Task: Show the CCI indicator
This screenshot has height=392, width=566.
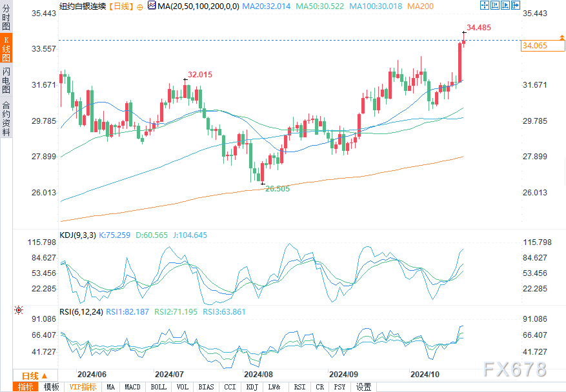Action: pos(229,387)
